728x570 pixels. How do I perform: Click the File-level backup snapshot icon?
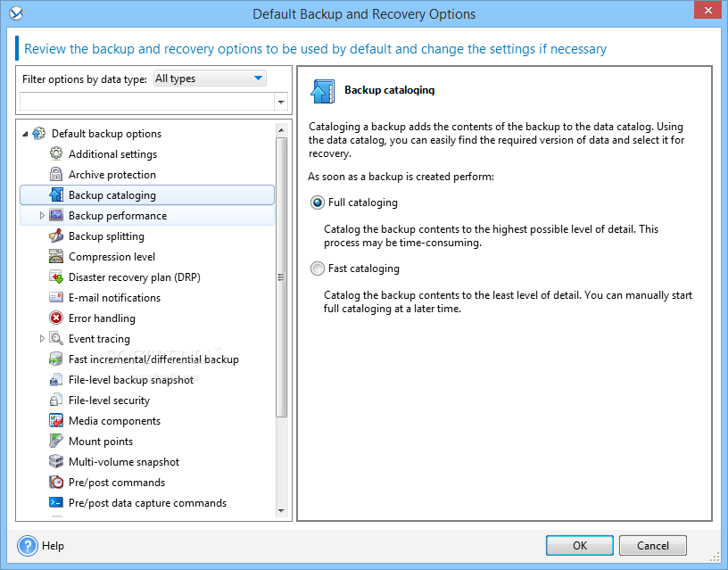55,380
